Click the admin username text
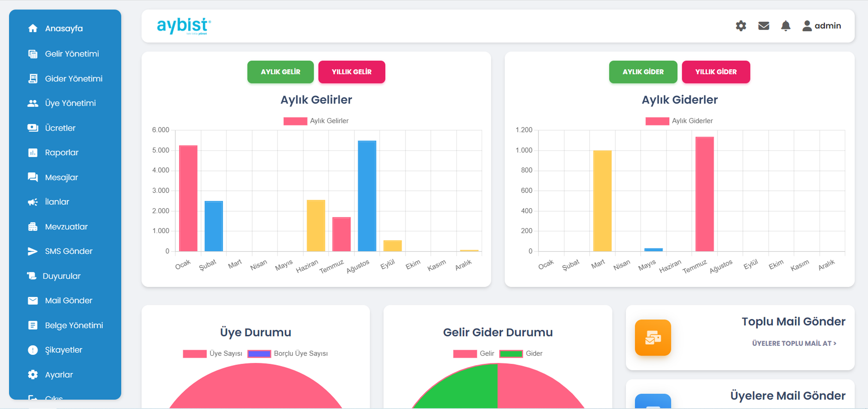Screen dimensions: 868x409 pyautogui.click(x=828, y=26)
